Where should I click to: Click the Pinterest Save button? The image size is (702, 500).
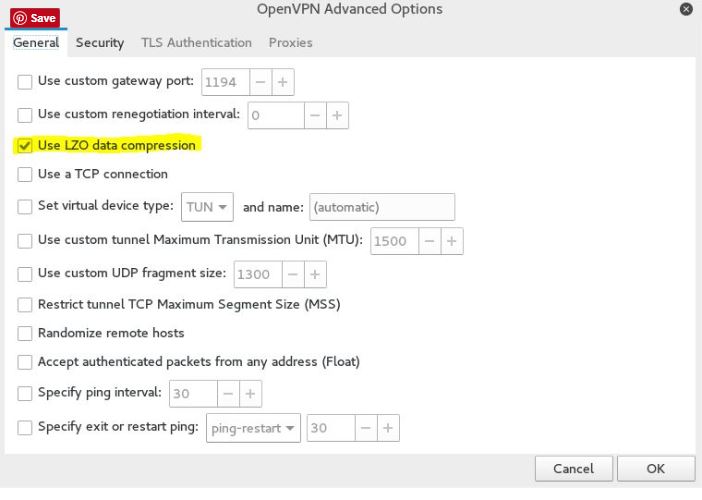pos(35,18)
